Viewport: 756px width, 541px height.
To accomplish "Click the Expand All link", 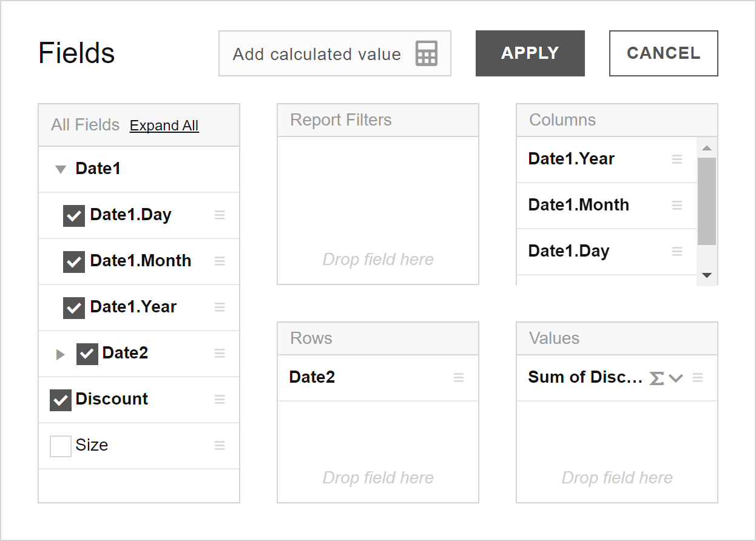I will (164, 126).
